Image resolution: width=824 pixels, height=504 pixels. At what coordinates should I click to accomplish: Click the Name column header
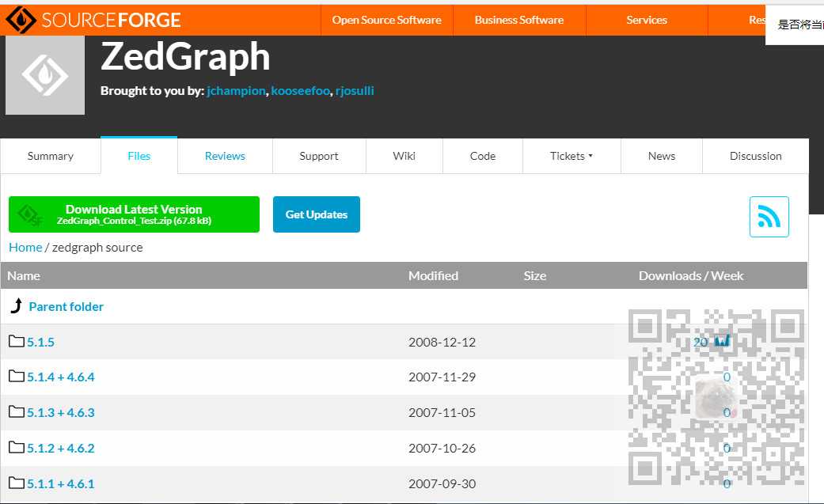(x=24, y=275)
